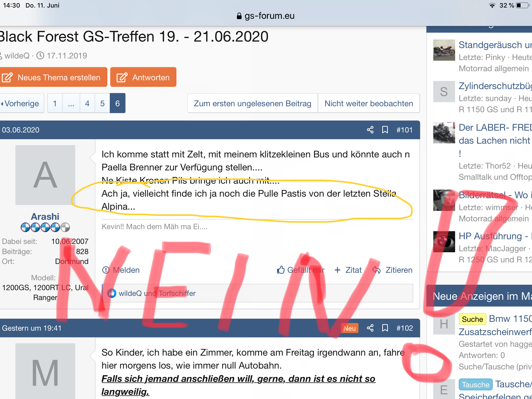This screenshot has width=532, height=399.
Task: Open page 4 of the thread
Action: (x=87, y=103)
